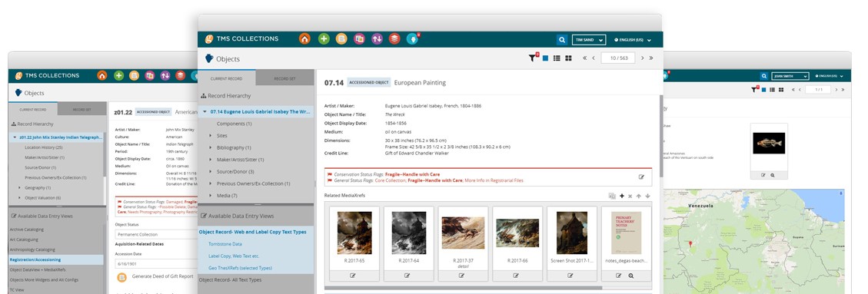Remove related media with the X icon
The width and height of the screenshot is (868, 294).
tap(630, 196)
